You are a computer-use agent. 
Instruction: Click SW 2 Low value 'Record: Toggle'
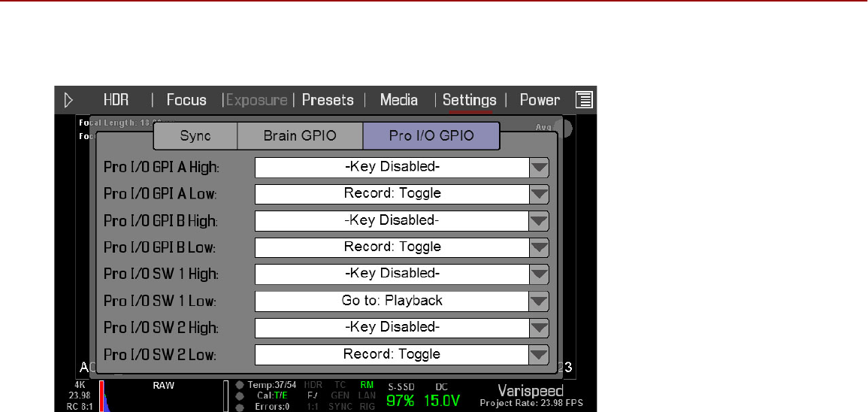click(392, 355)
